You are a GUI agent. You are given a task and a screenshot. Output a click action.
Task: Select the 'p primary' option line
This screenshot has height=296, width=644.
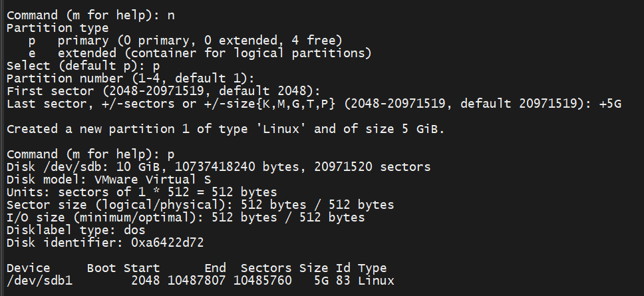(x=185, y=41)
